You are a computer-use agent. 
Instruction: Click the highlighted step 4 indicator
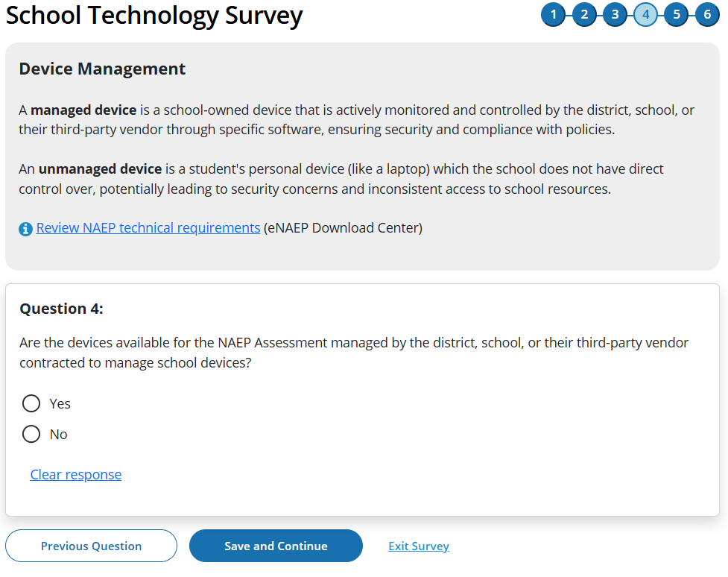point(645,15)
